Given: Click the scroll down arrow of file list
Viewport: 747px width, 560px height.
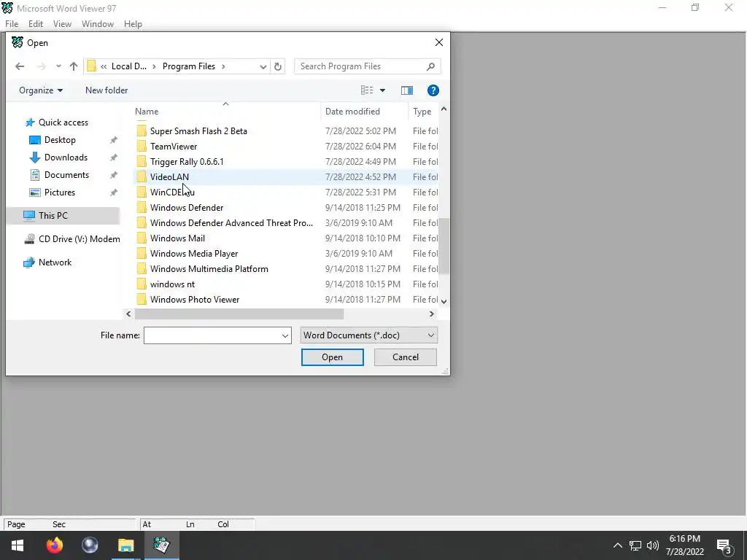Looking at the screenshot, I should pyautogui.click(x=444, y=301).
